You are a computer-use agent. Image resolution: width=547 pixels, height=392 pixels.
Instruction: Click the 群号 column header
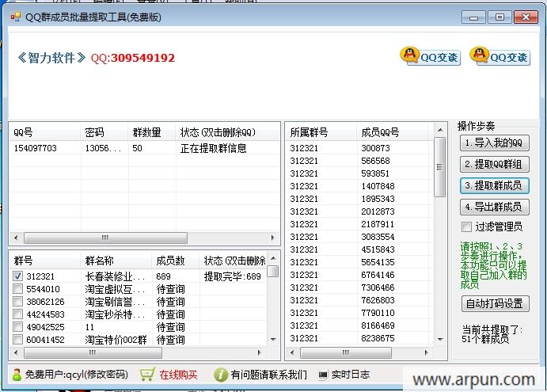tap(45, 261)
